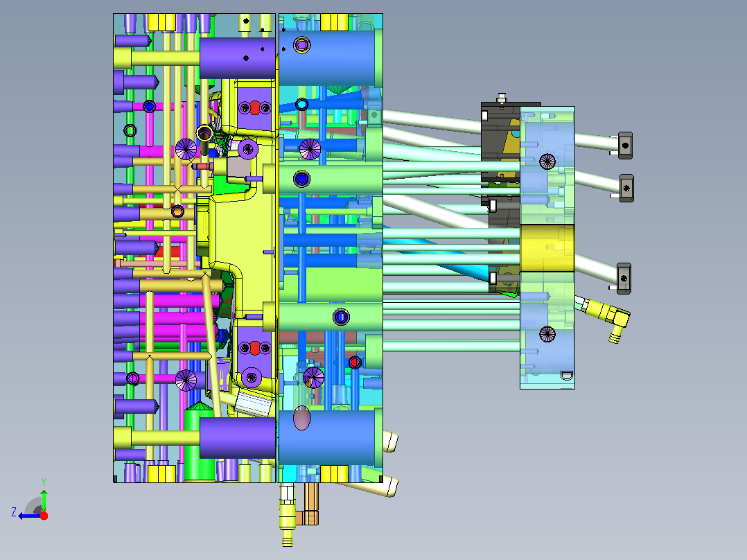
Task: Select the yellow angled hose fitting beside the plate
Action: pos(604,317)
